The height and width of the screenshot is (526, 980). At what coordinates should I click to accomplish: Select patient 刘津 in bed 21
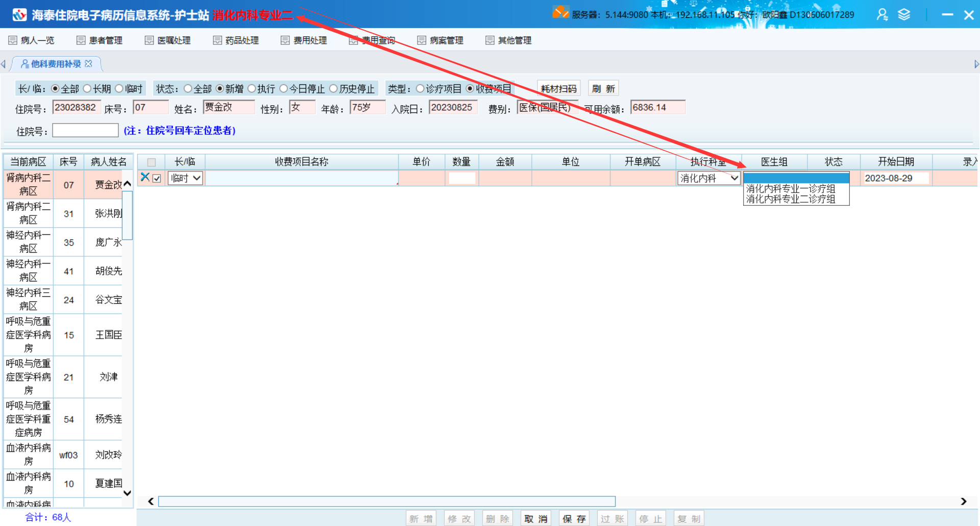click(63, 377)
